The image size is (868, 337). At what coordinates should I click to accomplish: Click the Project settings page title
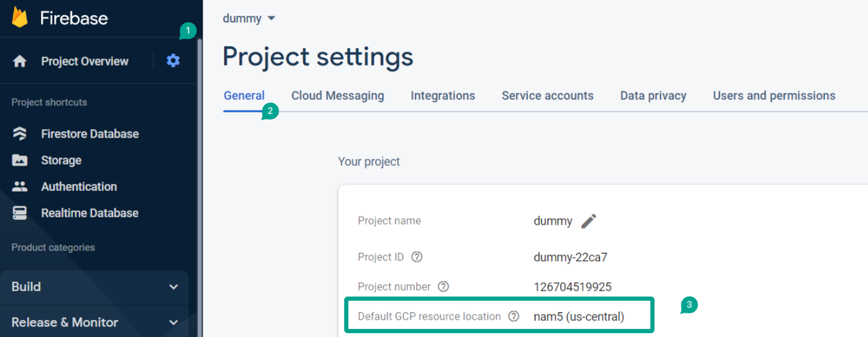pyautogui.click(x=318, y=57)
